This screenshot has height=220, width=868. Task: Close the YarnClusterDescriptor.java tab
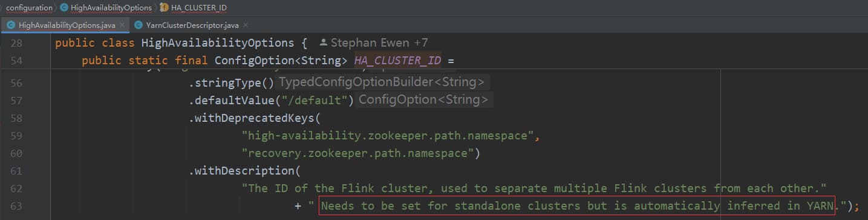click(x=245, y=25)
